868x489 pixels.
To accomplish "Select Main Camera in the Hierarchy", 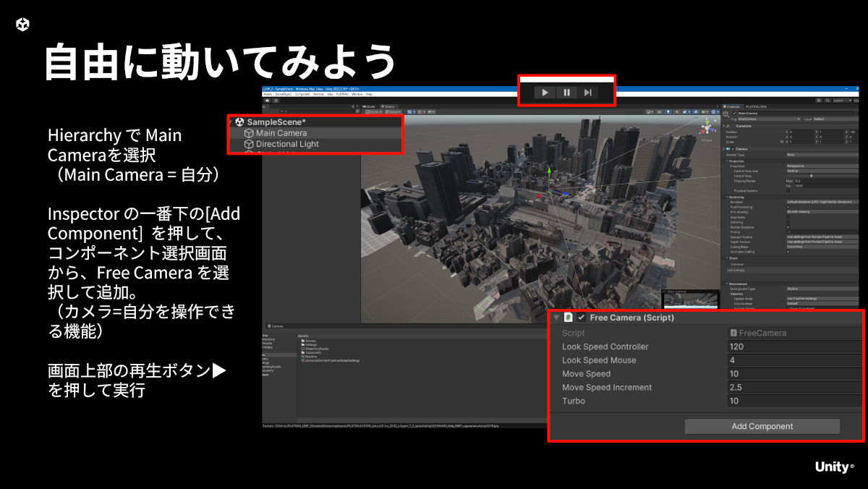I will pyautogui.click(x=281, y=133).
